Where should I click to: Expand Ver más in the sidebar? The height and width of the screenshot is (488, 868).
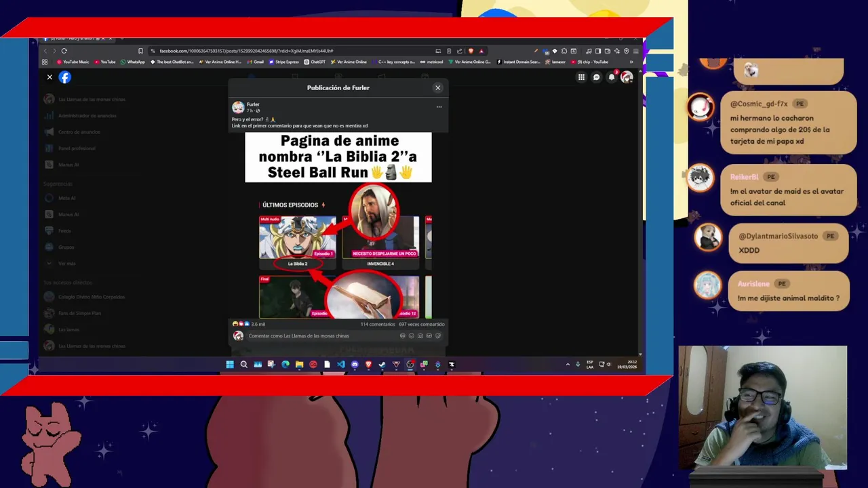[x=61, y=263]
